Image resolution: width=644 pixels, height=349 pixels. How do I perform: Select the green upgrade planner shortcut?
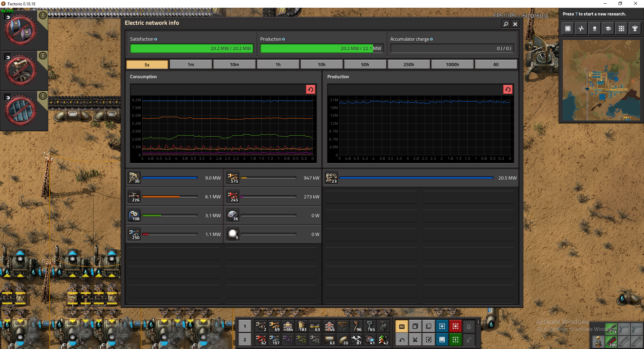455,340
